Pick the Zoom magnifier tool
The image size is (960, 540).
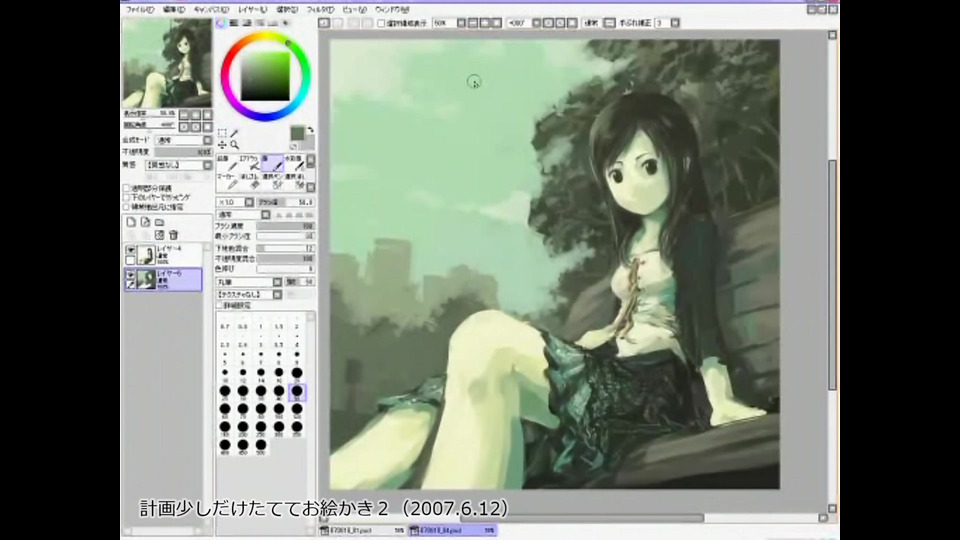[234, 144]
